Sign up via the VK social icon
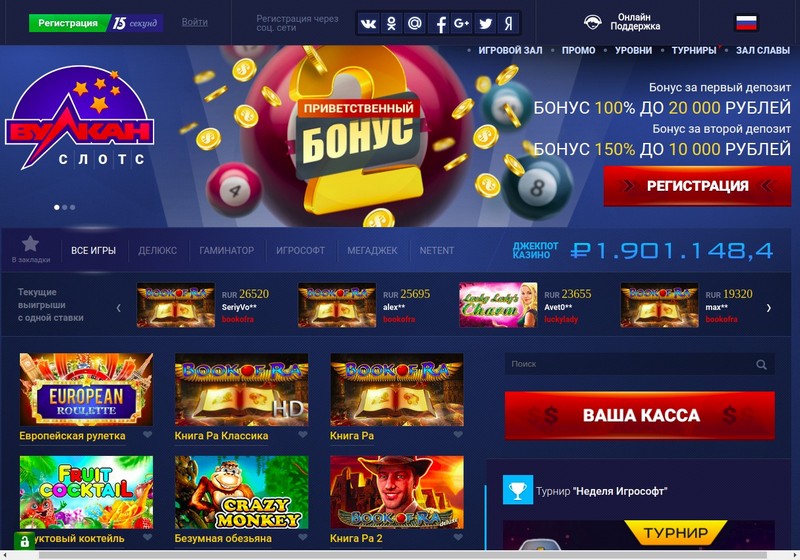 (x=368, y=23)
